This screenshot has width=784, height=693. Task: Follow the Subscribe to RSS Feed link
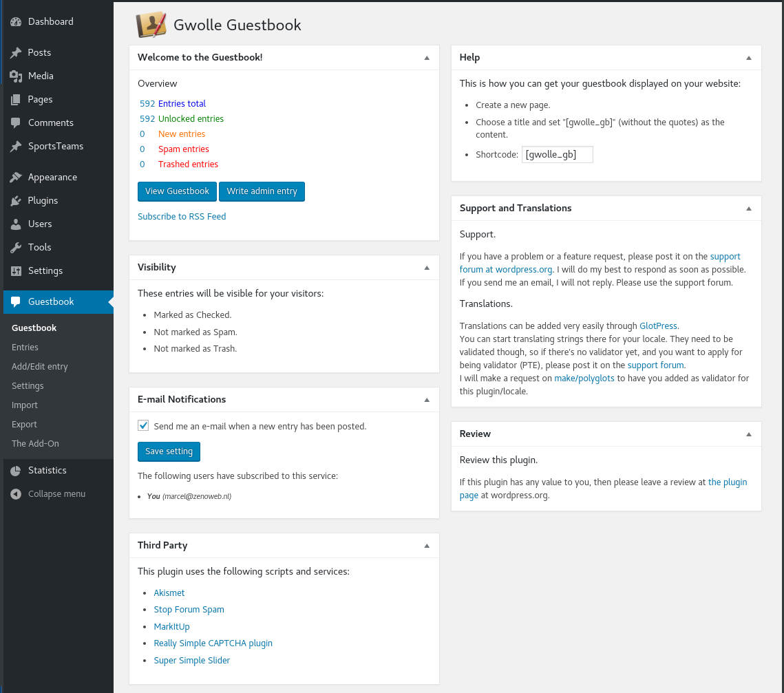tap(182, 216)
